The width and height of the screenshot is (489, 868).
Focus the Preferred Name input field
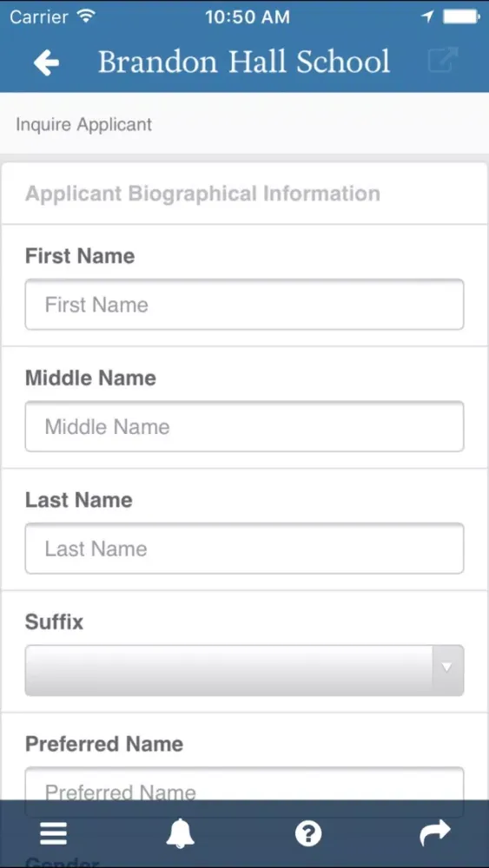[244, 783]
